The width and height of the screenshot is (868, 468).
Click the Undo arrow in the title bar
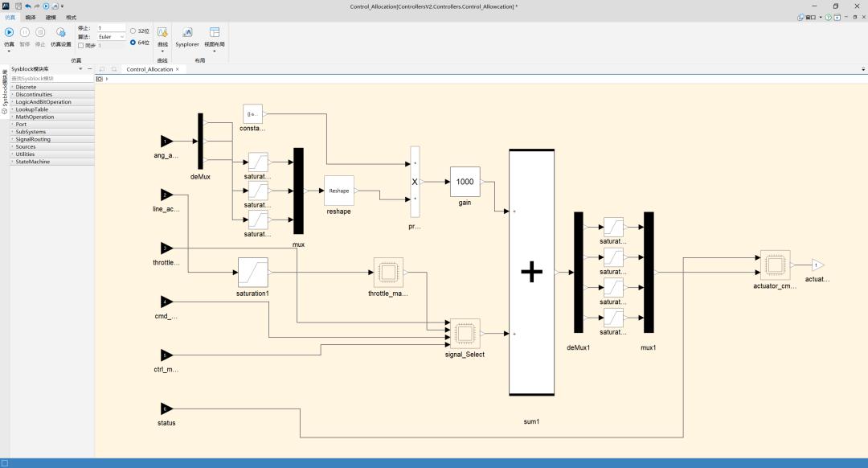tap(27, 6)
